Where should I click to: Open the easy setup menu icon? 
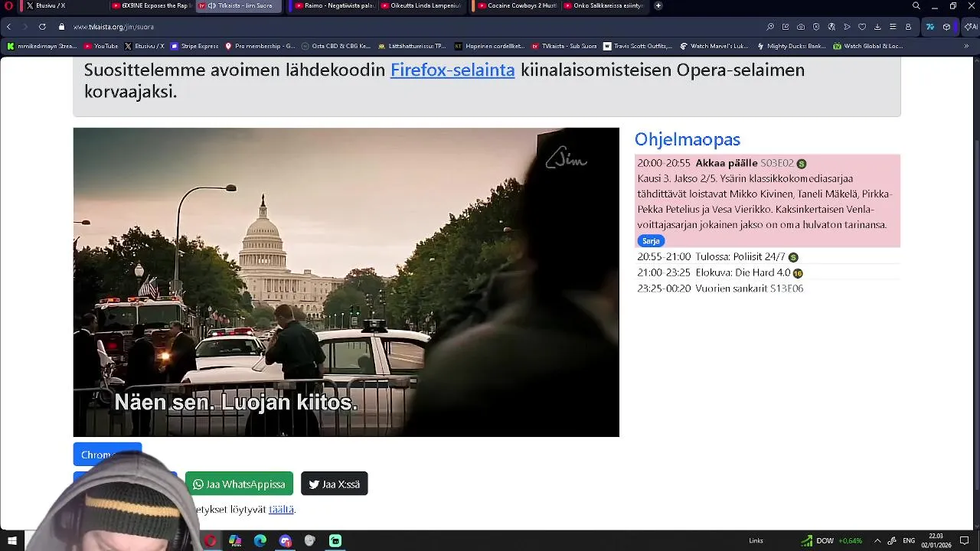coord(893,27)
